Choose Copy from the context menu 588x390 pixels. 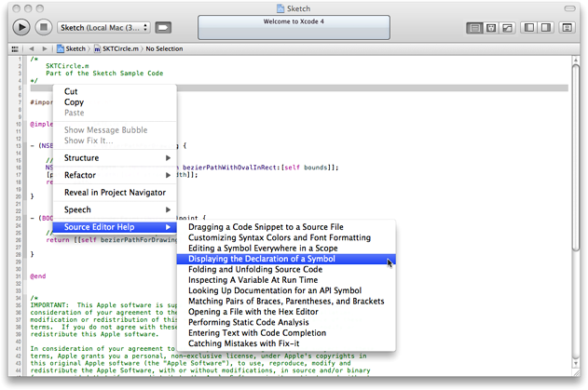pyautogui.click(x=115, y=101)
